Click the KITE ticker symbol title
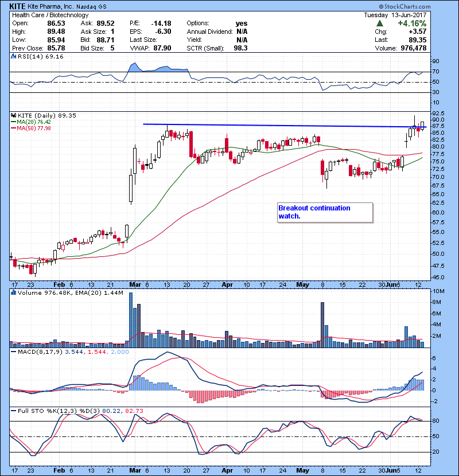Viewport: 459px width, 476px height. click(x=17, y=6)
